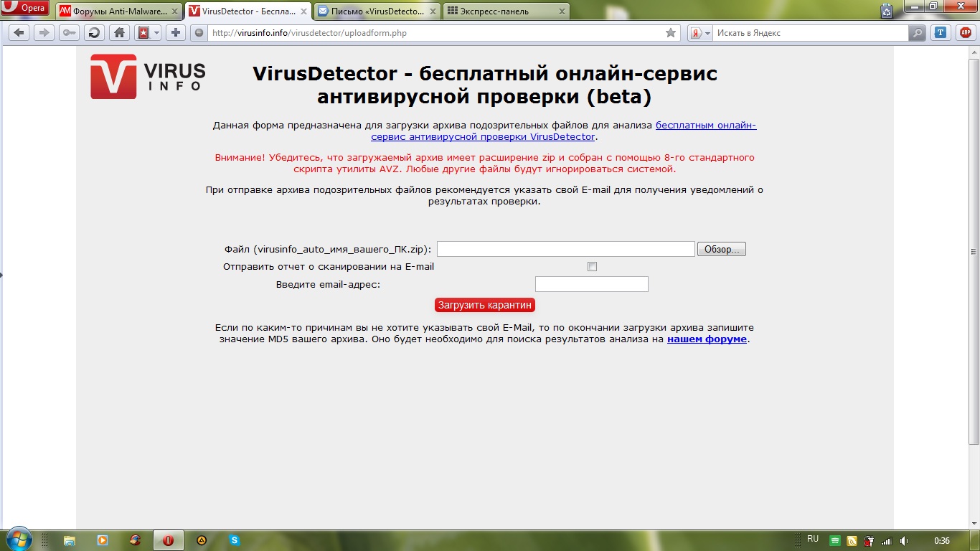Enable the send scan report to E-mail checkbox
This screenshot has height=551, width=980.
click(x=592, y=267)
